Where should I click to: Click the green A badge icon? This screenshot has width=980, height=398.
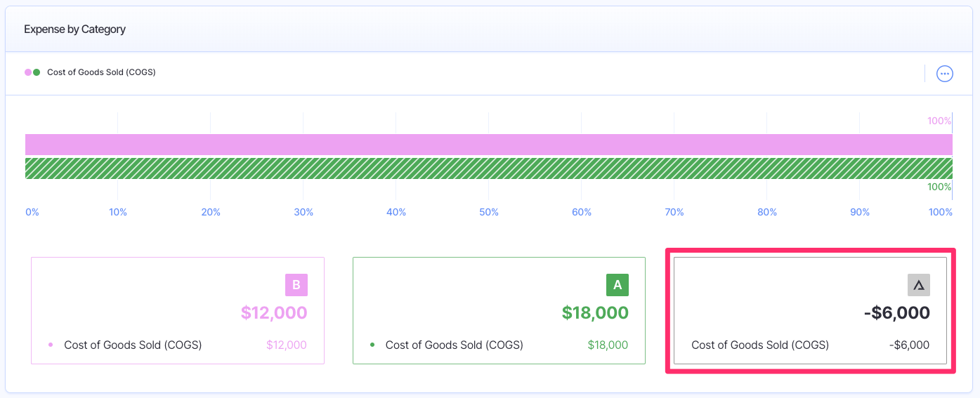[x=618, y=285]
